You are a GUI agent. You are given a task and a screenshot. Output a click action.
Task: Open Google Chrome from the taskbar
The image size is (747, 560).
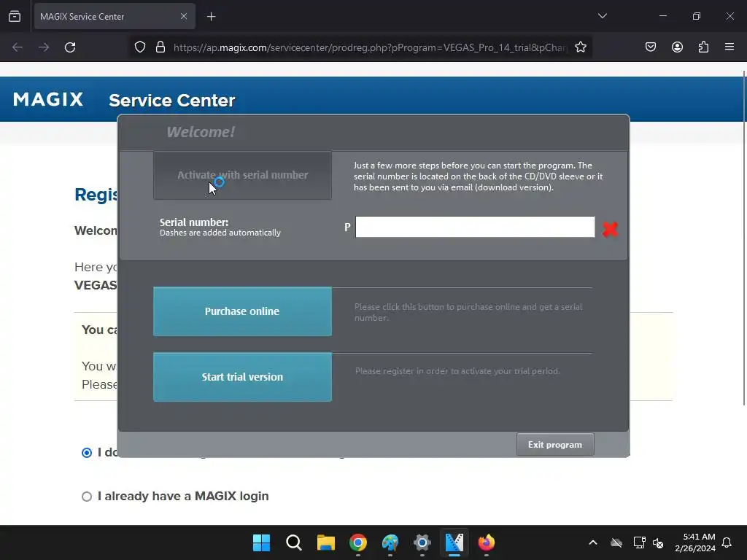[358, 542]
